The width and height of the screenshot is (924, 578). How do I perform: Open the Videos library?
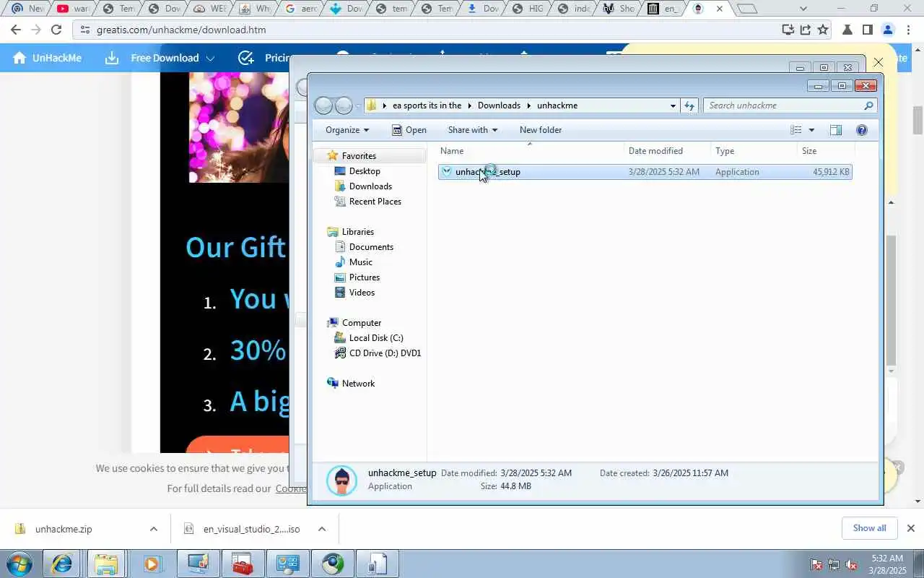362,293
